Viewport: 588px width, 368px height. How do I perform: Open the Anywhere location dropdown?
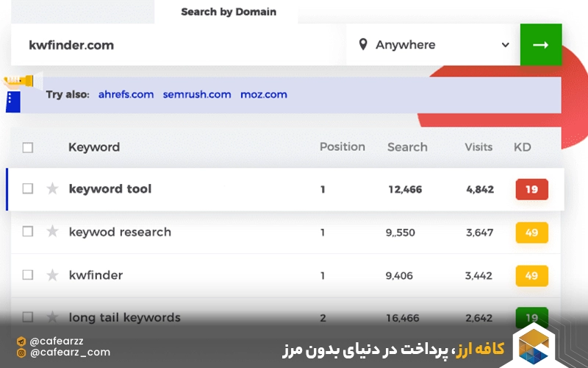point(433,45)
